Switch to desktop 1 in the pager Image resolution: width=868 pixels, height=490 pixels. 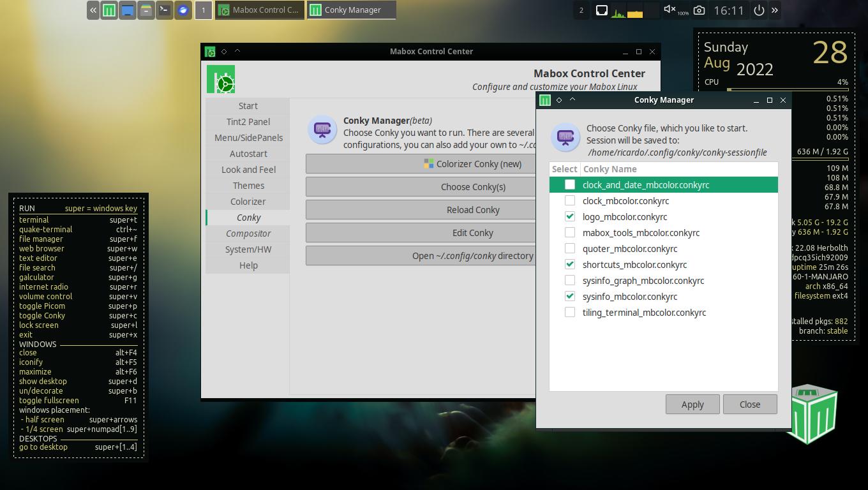pos(204,10)
